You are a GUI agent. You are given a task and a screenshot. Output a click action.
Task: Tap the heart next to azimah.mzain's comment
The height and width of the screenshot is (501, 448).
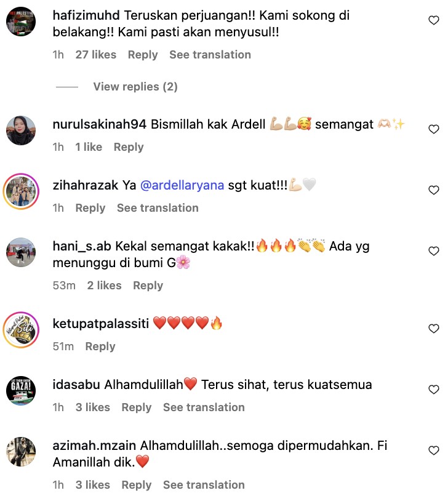click(x=433, y=451)
